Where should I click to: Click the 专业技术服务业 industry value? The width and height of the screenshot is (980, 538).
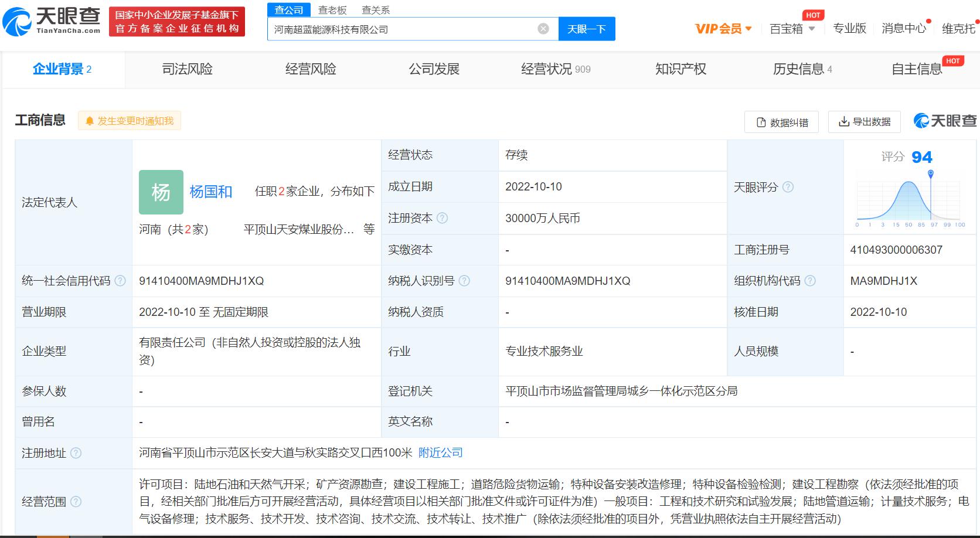pos(544,351)
